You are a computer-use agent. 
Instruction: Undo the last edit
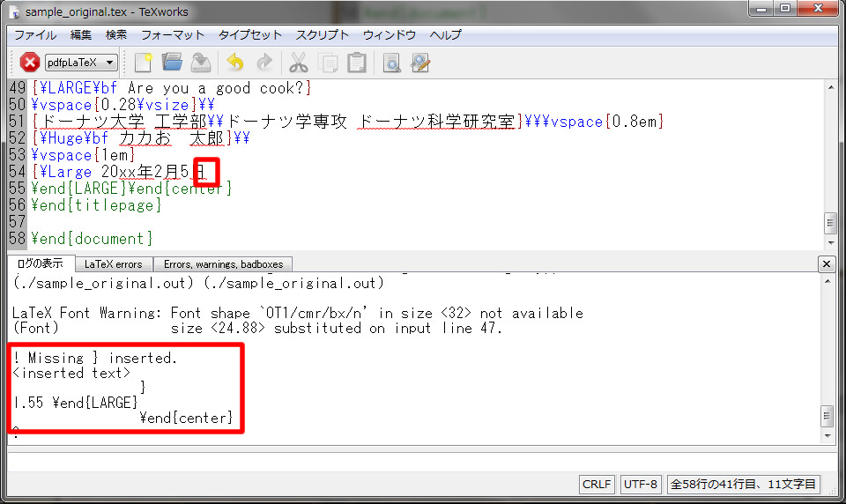click(235, 63)
